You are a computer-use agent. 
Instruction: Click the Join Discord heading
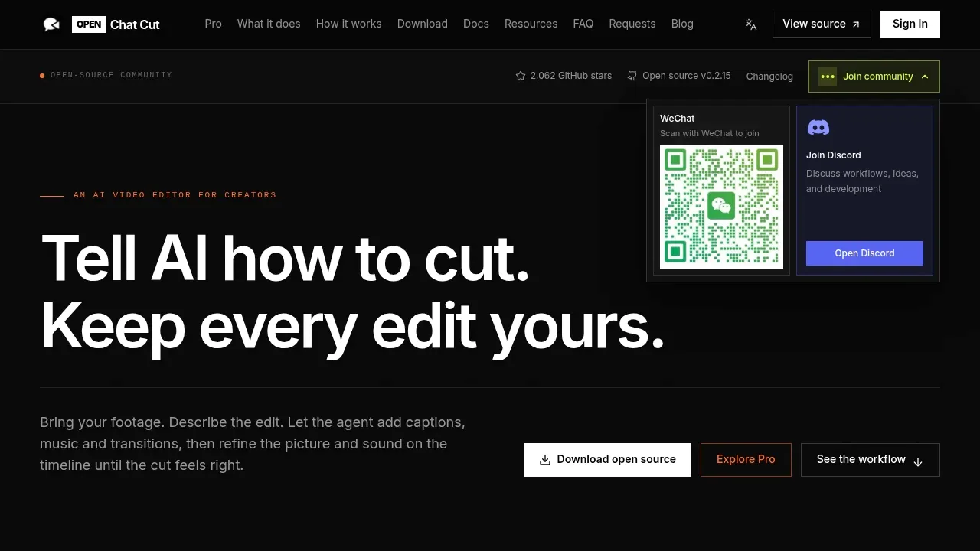[833, 155]
